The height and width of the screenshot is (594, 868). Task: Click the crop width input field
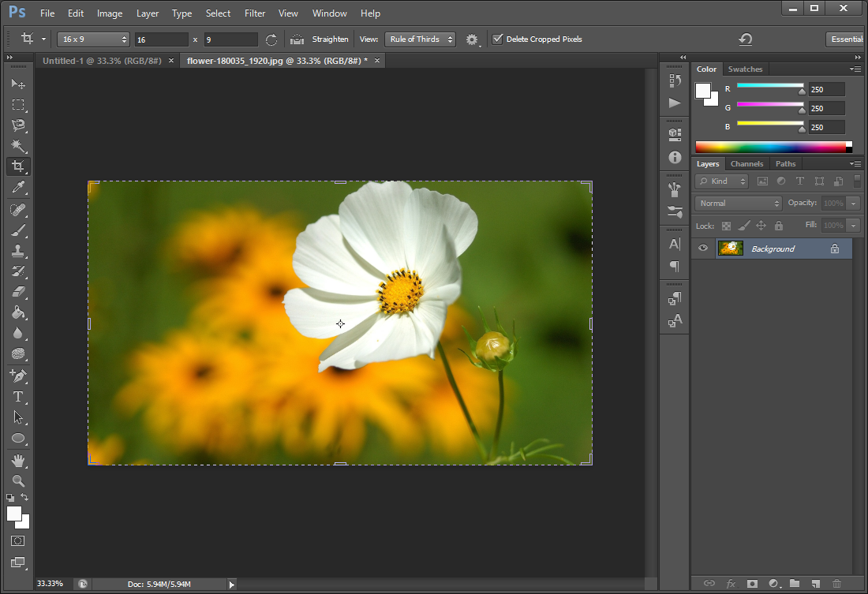tap(161, 39)
